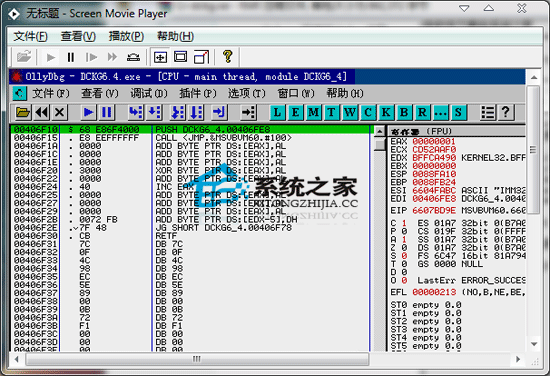Click the play button in Screen Movie Player toolbar
This screenshot has height=376, width=550.
(x=51, y=57)
